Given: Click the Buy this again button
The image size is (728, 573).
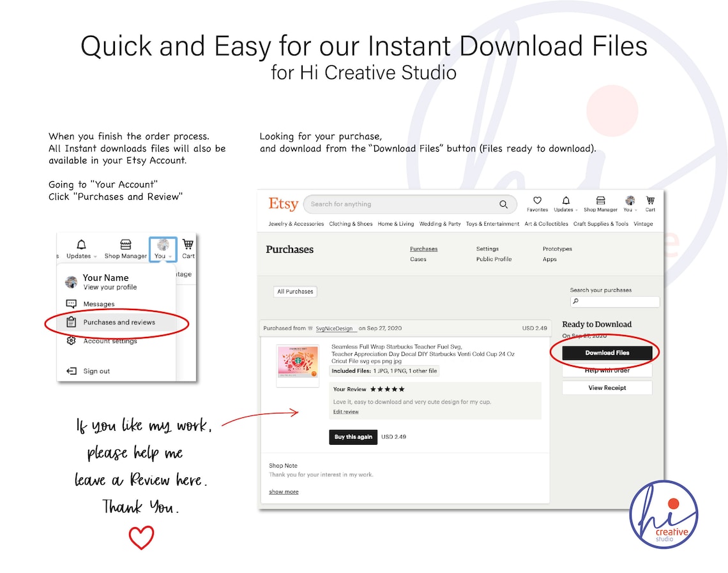Looking at the screenshot, I should (353, 437).
